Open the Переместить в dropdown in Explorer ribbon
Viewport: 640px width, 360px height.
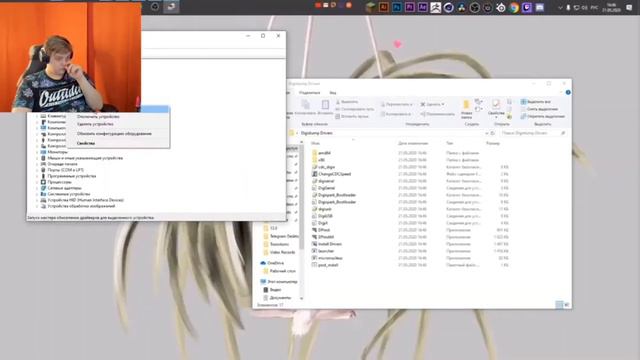397,104
